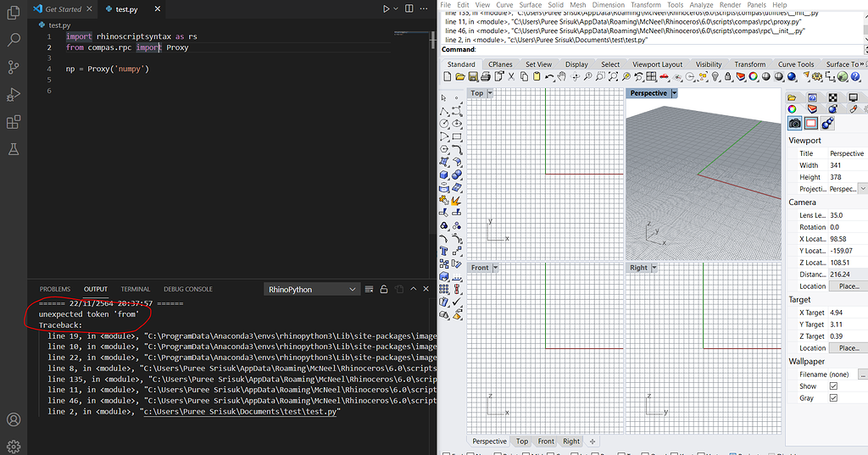Click the Rhino Command input field

click(669, 49)
